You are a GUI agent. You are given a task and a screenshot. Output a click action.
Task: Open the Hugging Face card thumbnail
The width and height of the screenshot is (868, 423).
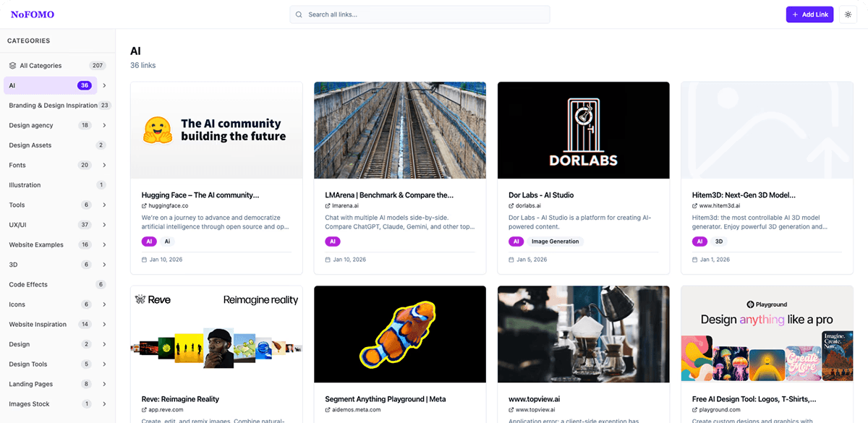click(216, 130)
